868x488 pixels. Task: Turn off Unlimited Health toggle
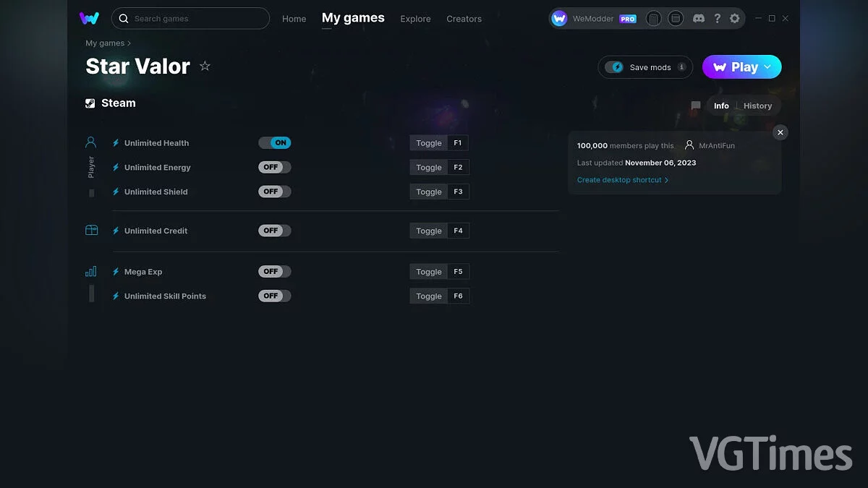(275, 143)
